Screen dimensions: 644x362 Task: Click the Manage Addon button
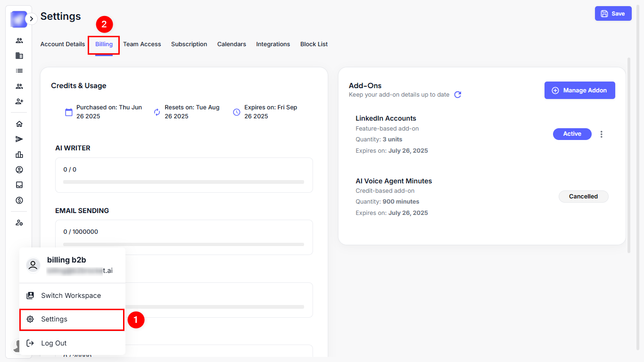pos(579,90)
